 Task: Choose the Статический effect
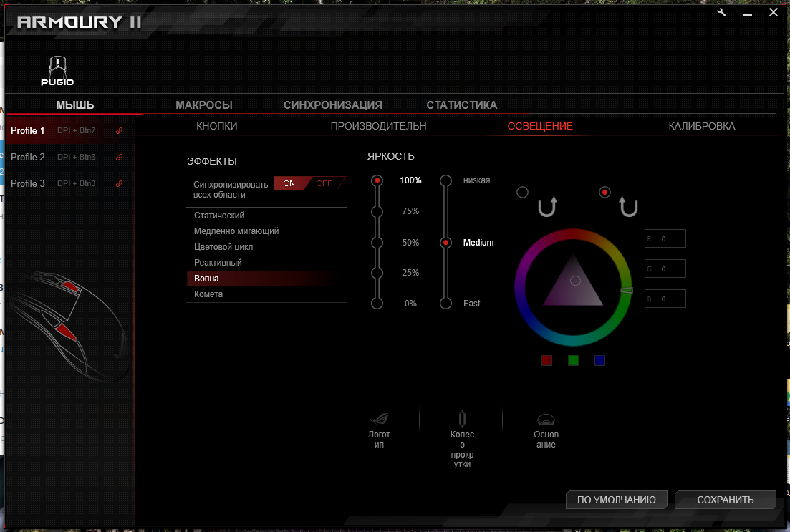[x=266, y=216]
